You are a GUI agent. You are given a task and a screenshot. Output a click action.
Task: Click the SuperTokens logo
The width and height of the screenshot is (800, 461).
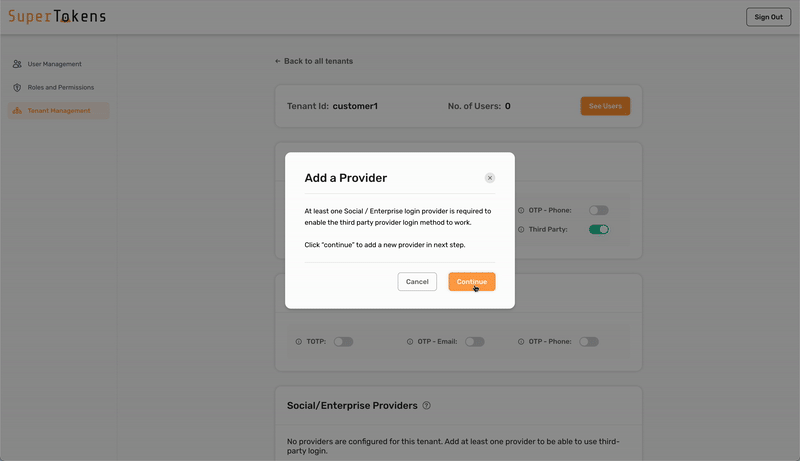(x=57, y=16)
